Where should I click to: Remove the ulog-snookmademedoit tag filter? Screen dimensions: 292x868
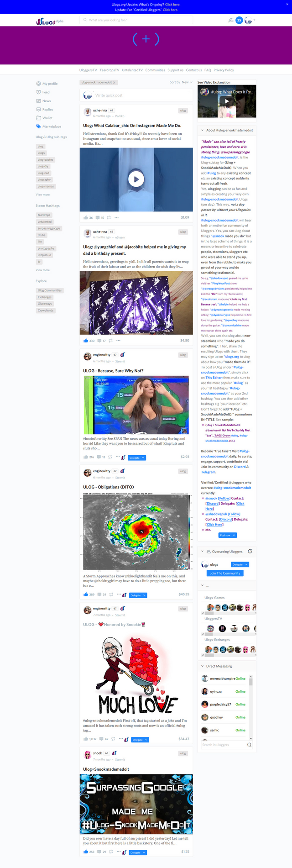(114, 83)
